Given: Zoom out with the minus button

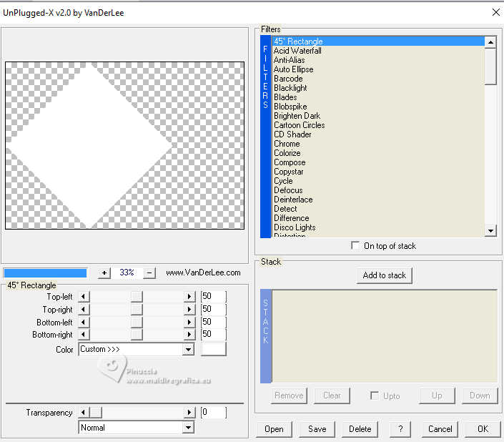Looking at the screenshot, I should click(149, 273).
